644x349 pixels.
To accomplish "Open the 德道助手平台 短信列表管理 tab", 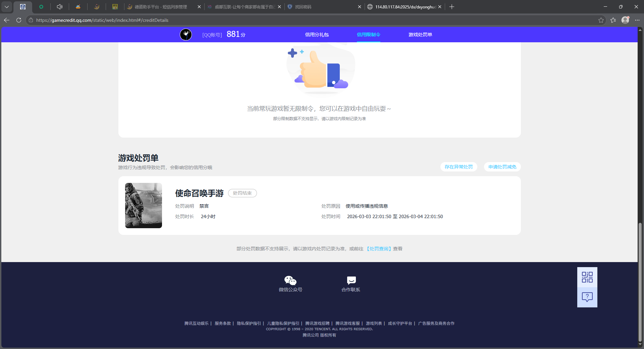I will [161, 7].
